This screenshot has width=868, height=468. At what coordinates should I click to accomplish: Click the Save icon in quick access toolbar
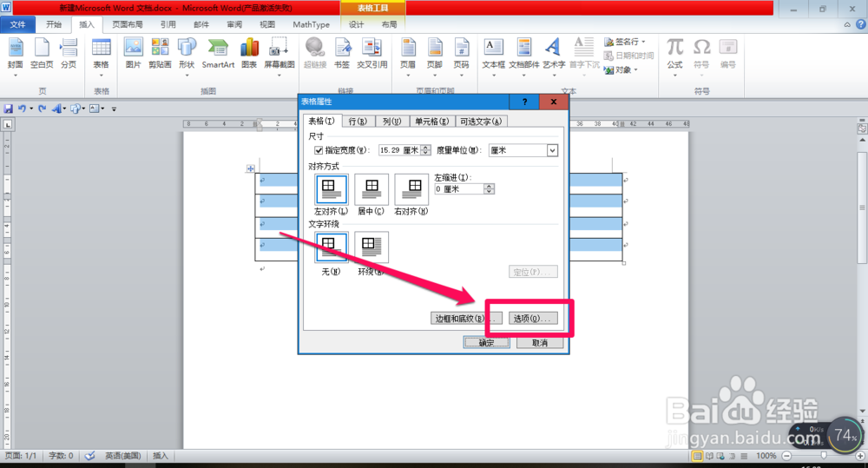pos(9,109)
